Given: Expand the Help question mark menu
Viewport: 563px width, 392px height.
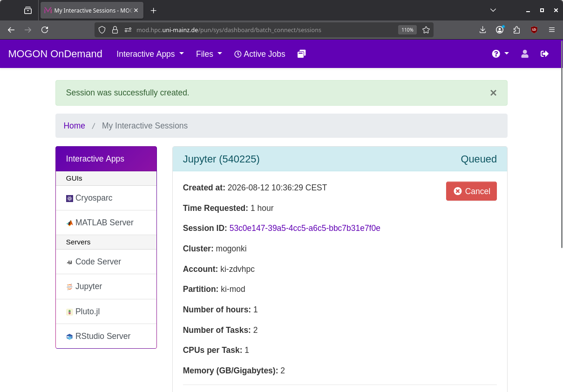Looking at the screenshot, I should click(500, 54).
